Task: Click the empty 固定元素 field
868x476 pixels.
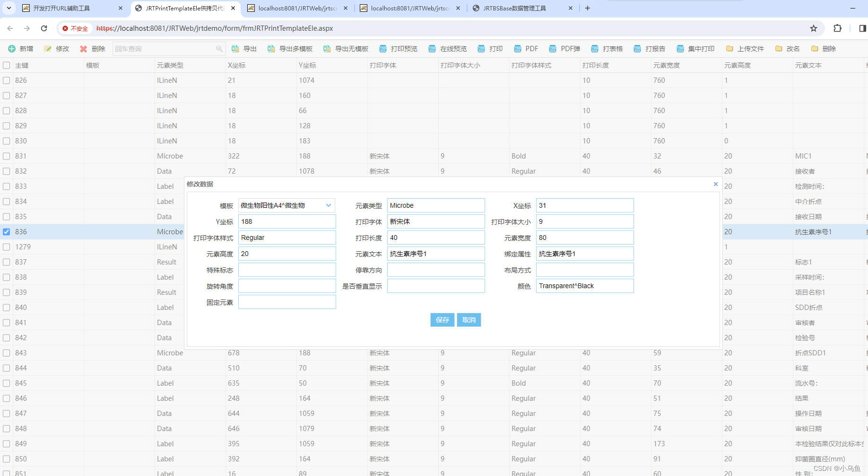Action: pyautogui.click(x=287, y=302)
